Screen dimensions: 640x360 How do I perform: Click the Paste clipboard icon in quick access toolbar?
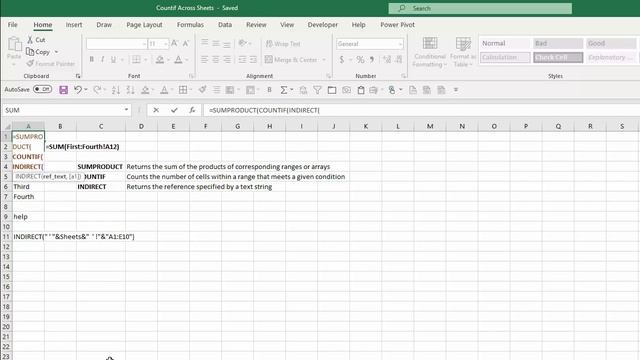(x=361, y=90)
